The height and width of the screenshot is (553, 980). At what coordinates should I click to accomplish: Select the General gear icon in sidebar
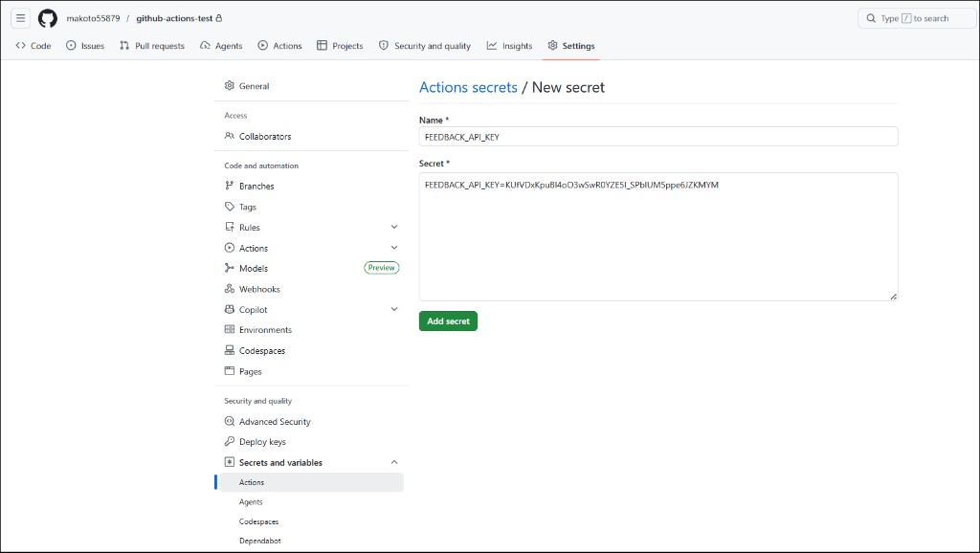click(x=230, y=85)
